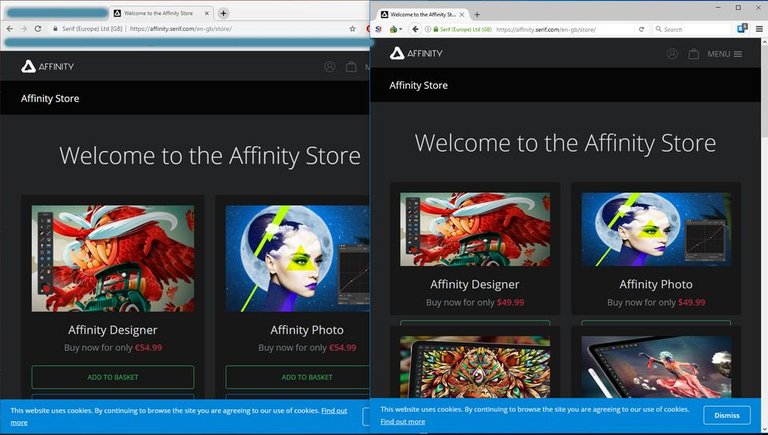This screenshot has width=768, height=435.
Task: Add Affinity Photo to basket in left window
Action: coord(297,377)
